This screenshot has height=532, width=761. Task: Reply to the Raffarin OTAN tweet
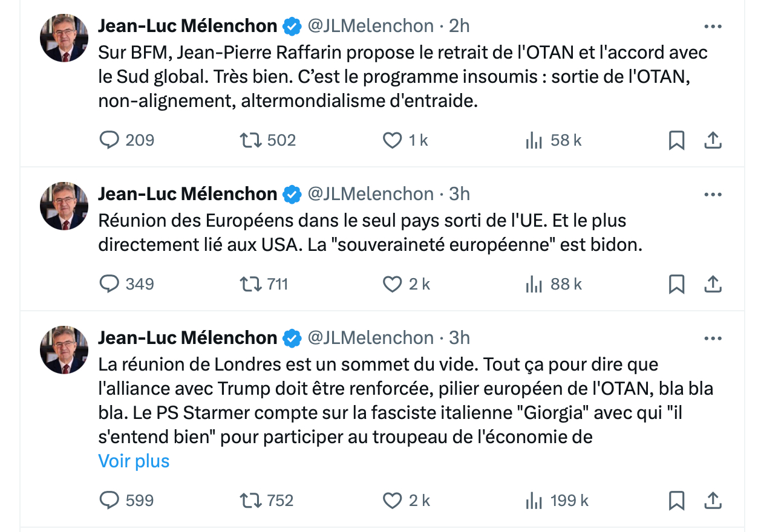pyautogui.click(x=109, y=140)
